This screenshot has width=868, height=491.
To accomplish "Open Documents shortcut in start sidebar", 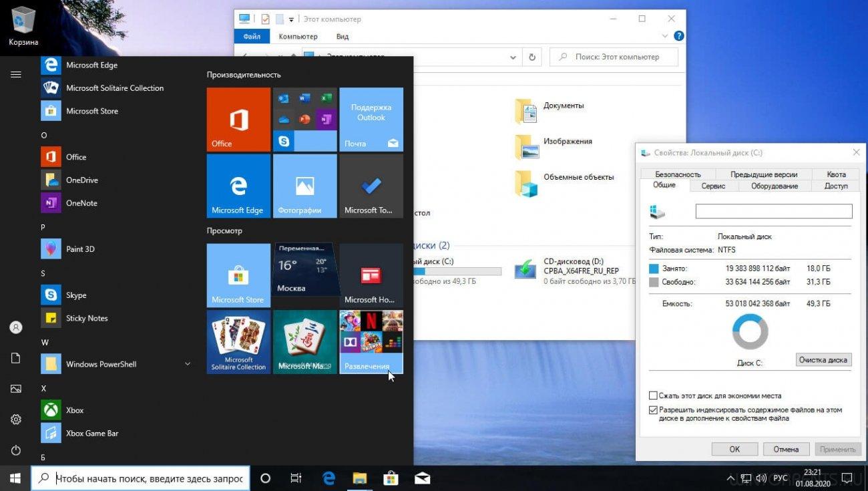I will coord(16,358).
